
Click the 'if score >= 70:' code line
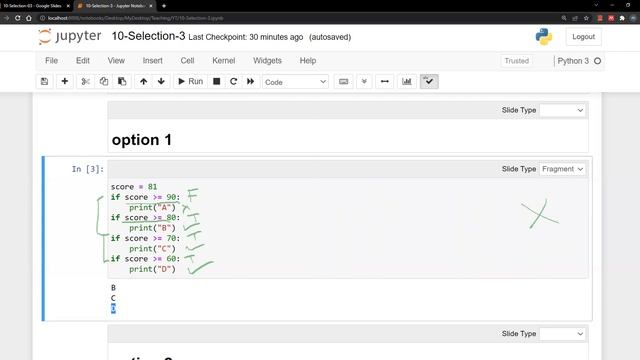(x=145, y=238)
